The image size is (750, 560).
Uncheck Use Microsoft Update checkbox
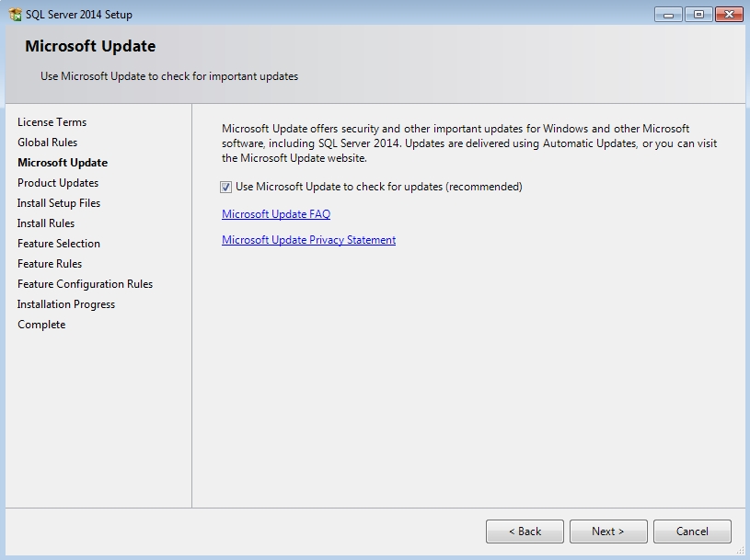pos(226,187)
